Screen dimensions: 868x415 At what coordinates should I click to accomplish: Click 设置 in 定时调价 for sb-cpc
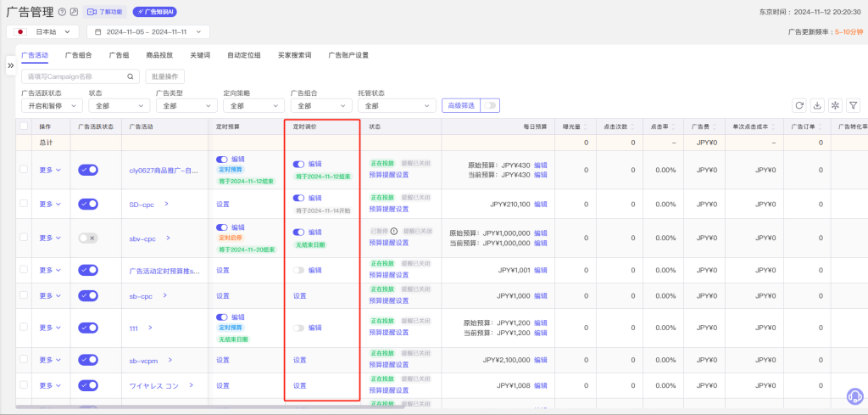(x=299, y=296)
